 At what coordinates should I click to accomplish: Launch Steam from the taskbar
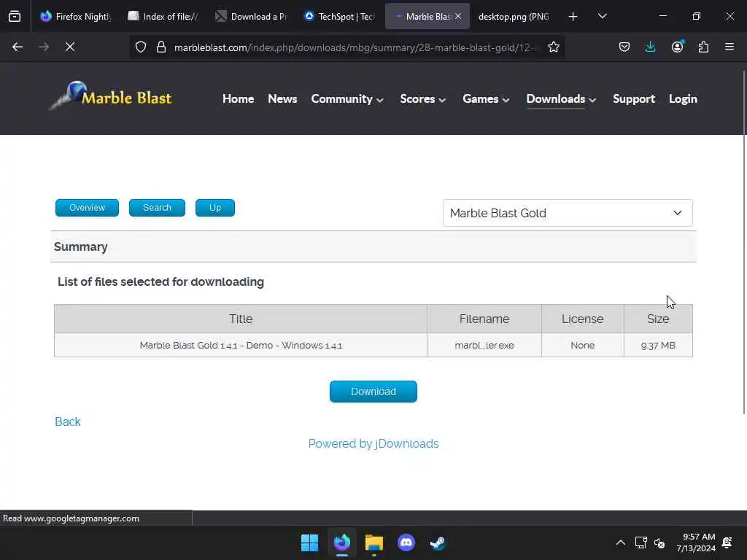click(x=438, y=542)
